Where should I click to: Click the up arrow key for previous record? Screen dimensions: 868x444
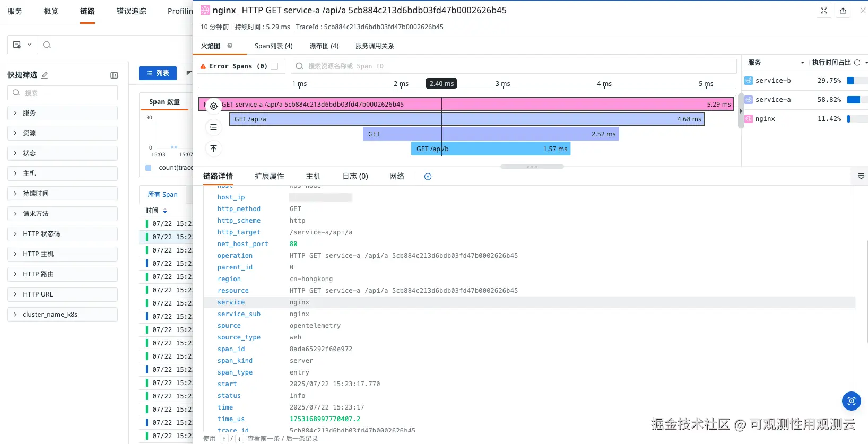point(224,439)
